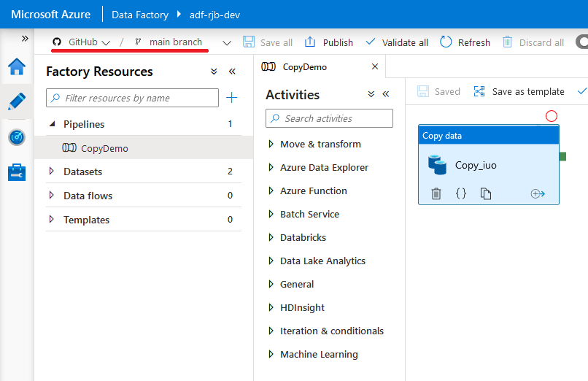588x381 pixels.
Task: Expand the Datasets tree node
Action: [x=52, y=172]
